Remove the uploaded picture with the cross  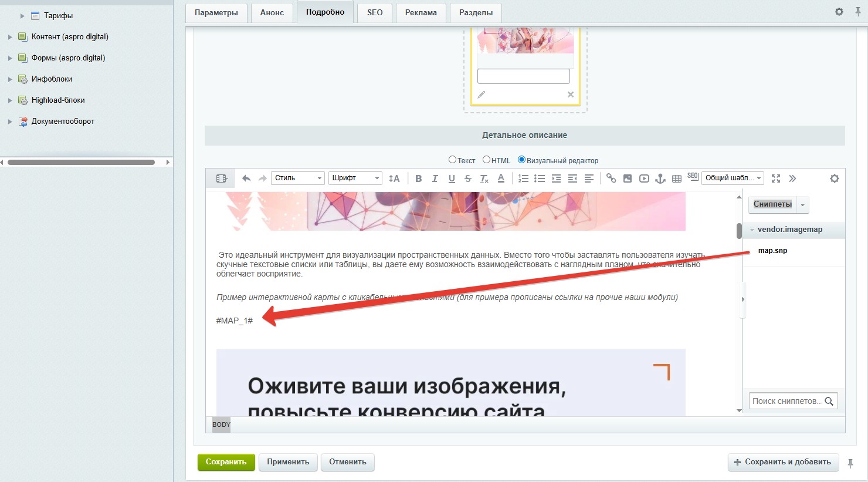[x=571, y=95]
